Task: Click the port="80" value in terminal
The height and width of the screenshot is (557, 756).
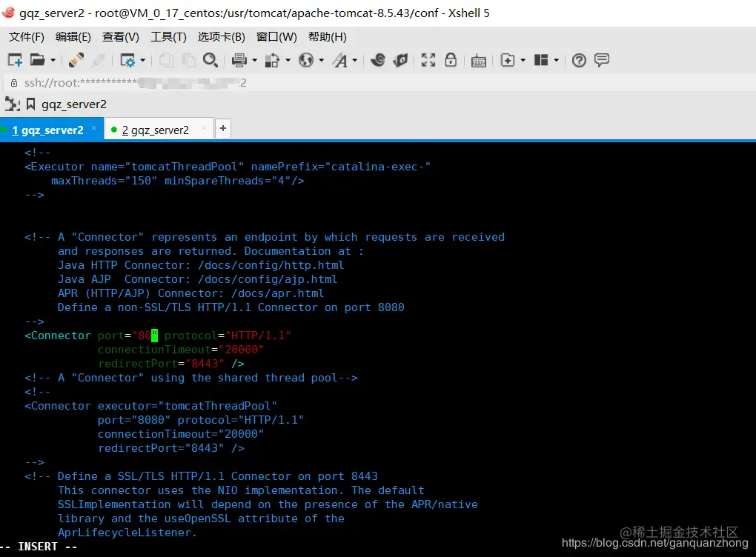Action: click(x=127, y=336)
